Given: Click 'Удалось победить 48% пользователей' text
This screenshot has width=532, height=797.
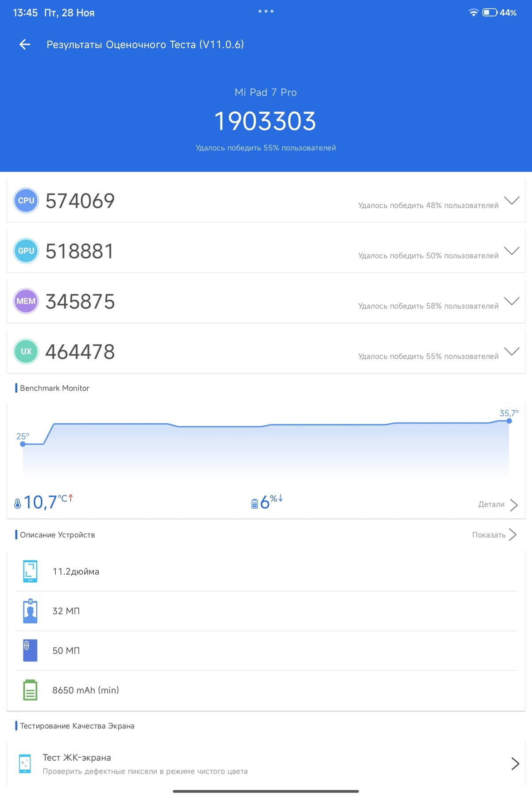Looking at the screenshot, I should (428, 205).
